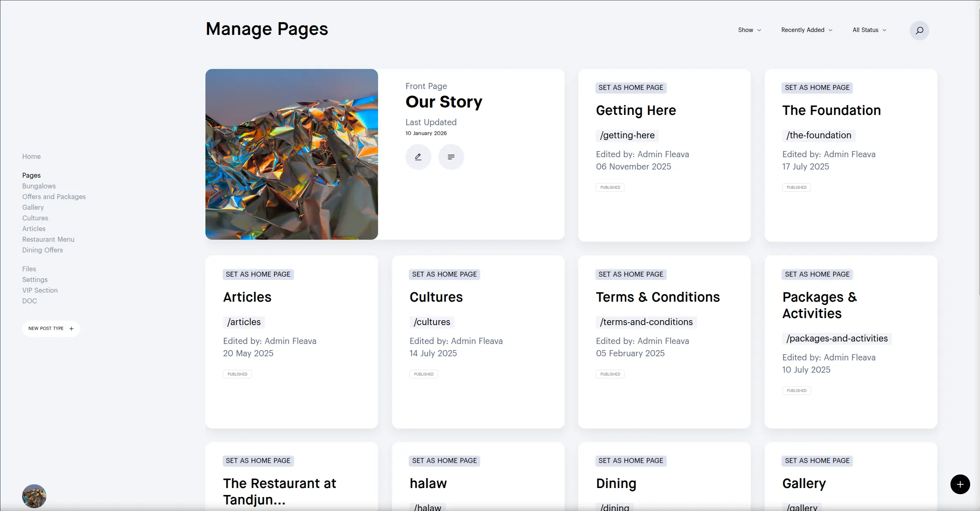Open the VIP Section link

click(x=40, y=290)
